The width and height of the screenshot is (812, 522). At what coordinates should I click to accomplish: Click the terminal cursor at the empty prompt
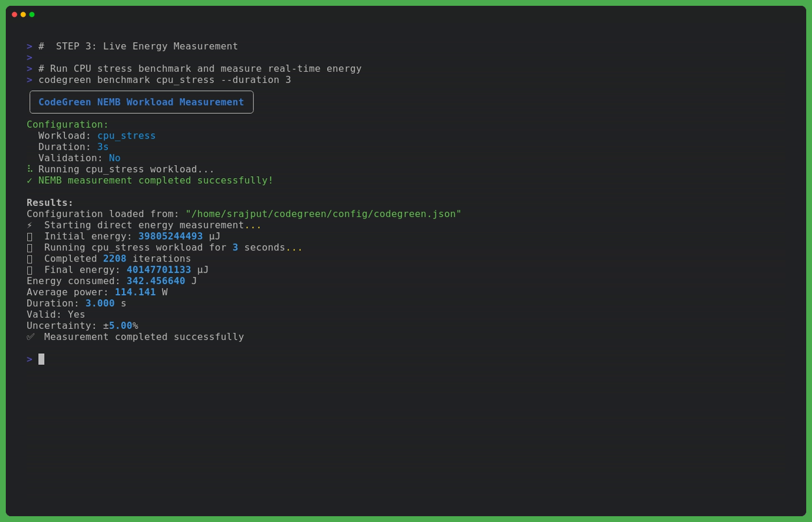(41, 359)
